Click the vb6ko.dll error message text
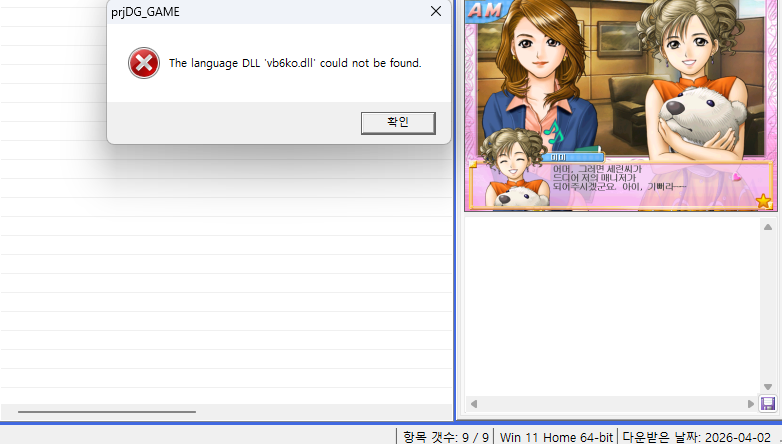 295,63
